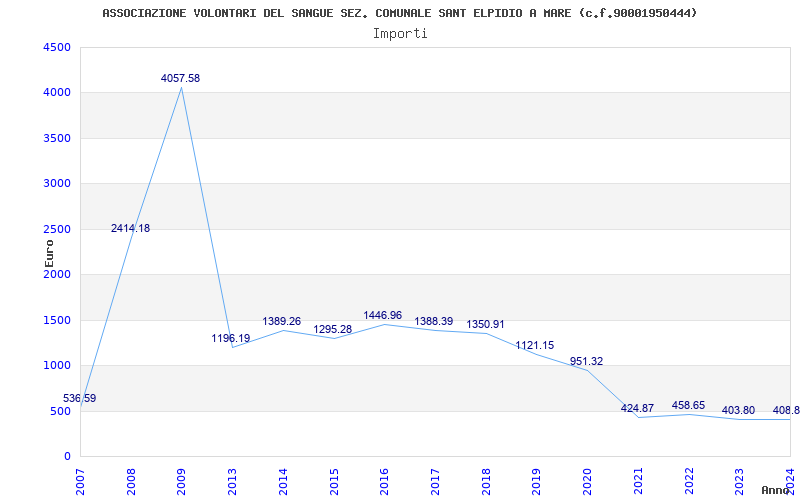Select the 2414.18 data label
Screen dimensions: 800x500
[131, 229]
